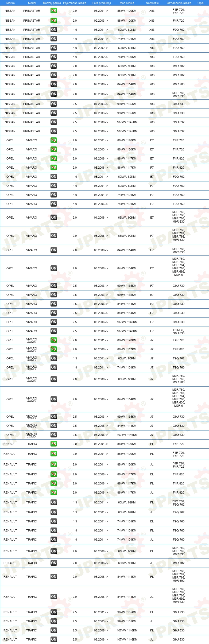Click ON icon for Opel Vivaro 1.9 60kW / 82KM E7

pyautogui.click(x=54, y=177)
